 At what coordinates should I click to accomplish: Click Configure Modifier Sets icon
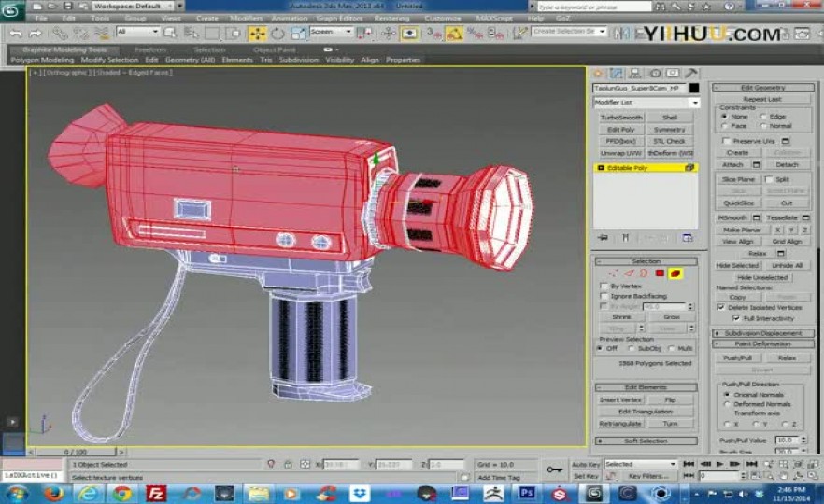pos(688,238)
